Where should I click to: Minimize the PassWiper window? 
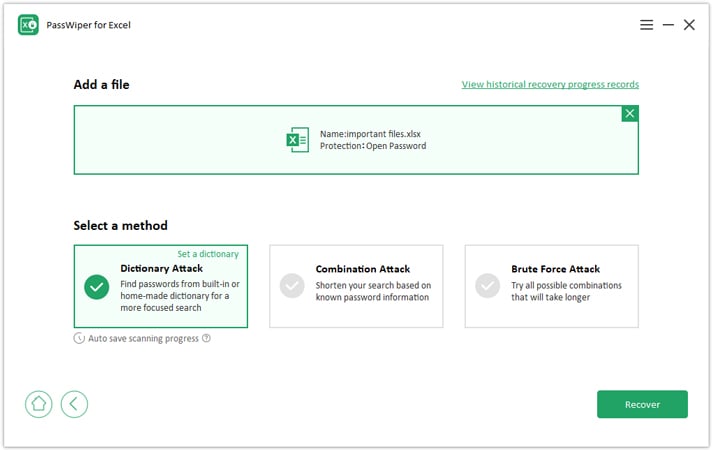coord(668,25)
